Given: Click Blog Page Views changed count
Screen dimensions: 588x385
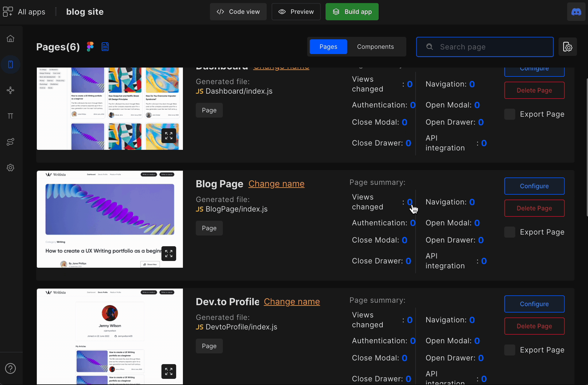Looking at the screenshot, I should click(410, 202).
